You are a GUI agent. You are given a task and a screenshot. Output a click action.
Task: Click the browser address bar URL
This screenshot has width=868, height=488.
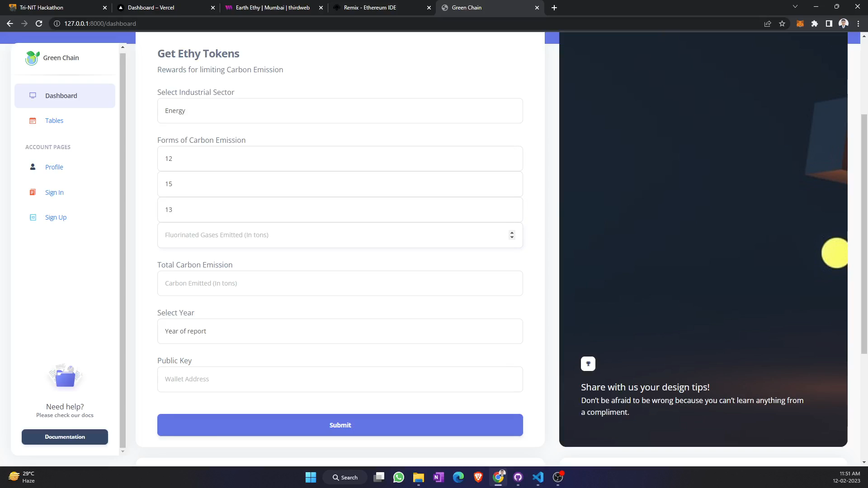pos(100,23)
